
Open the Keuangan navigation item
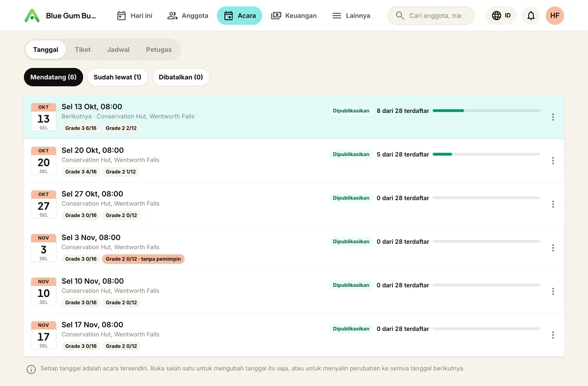tap(294, 16)
